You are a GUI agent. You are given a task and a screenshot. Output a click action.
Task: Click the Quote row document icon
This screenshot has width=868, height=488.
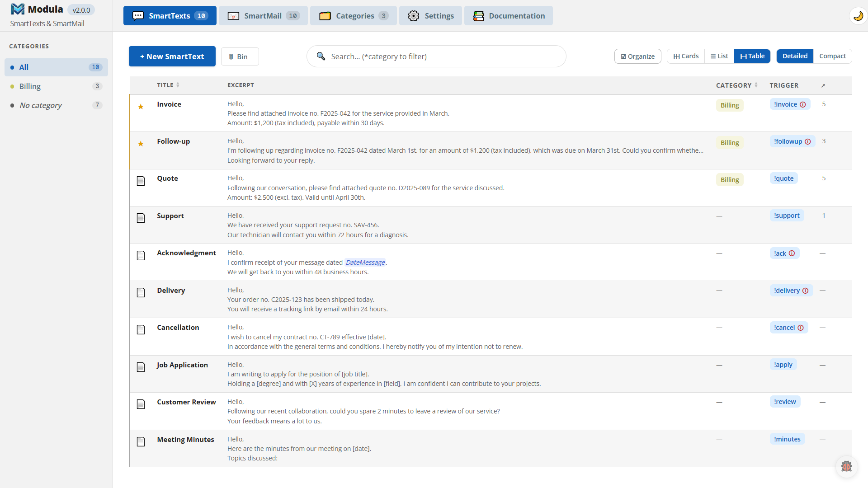[141, 181]
